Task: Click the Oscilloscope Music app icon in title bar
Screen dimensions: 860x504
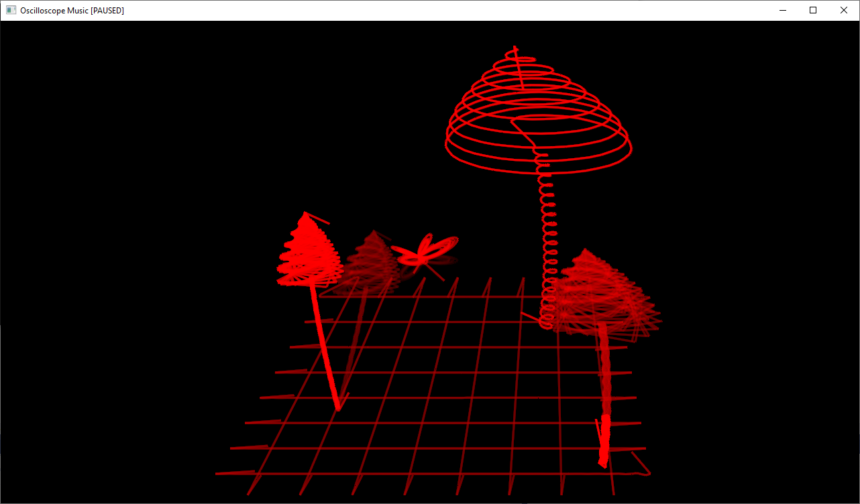Action: point(11,11)
